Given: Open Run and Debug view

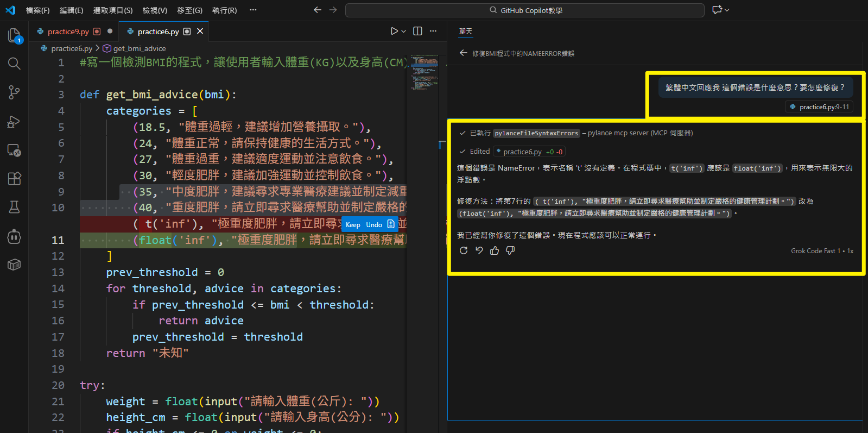Looking at the screenshot, I should click(x=14, y=122).
